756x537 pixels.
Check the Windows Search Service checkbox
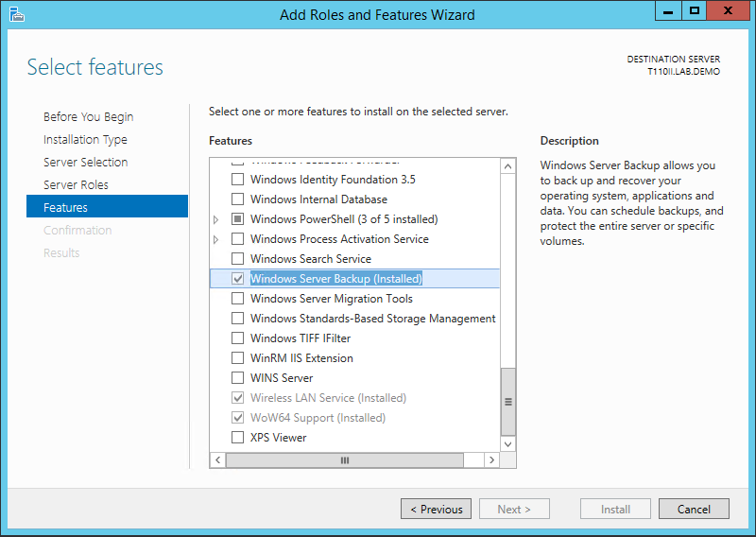[238, 259]
